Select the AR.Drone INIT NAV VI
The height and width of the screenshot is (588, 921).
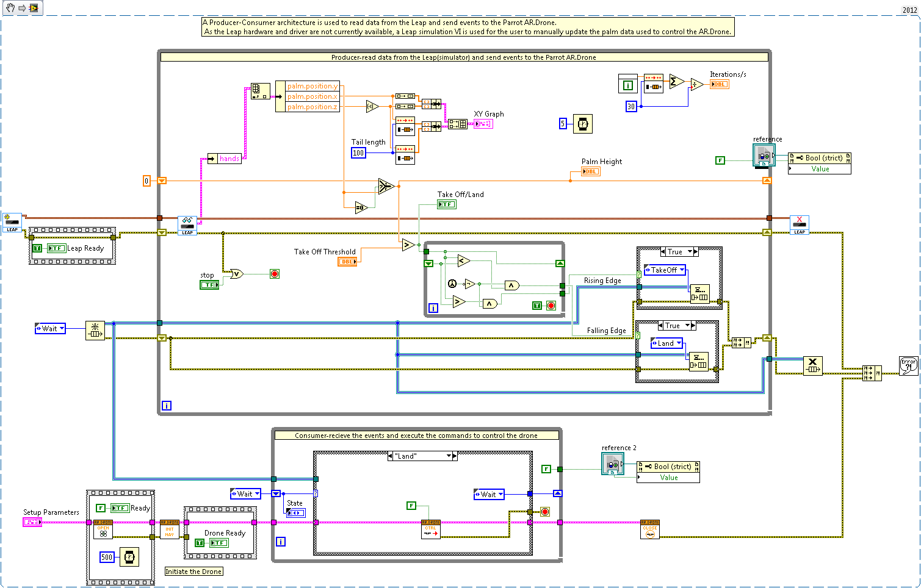click(x=170, y=529)
